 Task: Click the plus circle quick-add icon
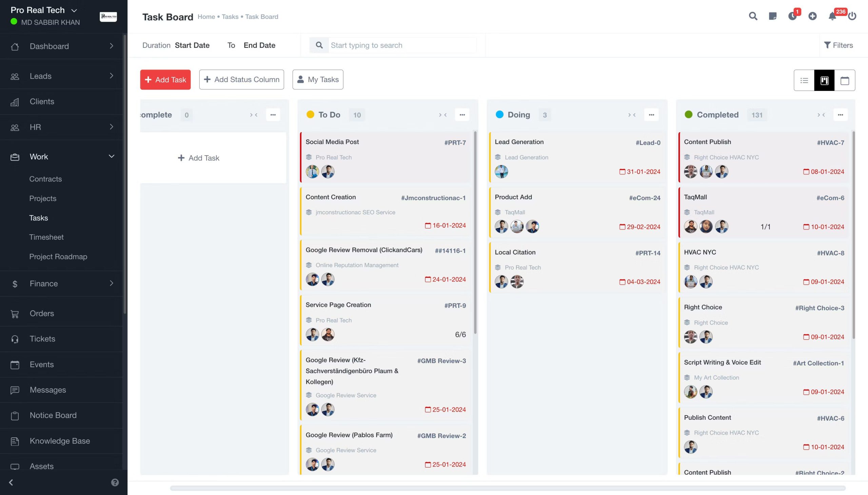(812, 16)
